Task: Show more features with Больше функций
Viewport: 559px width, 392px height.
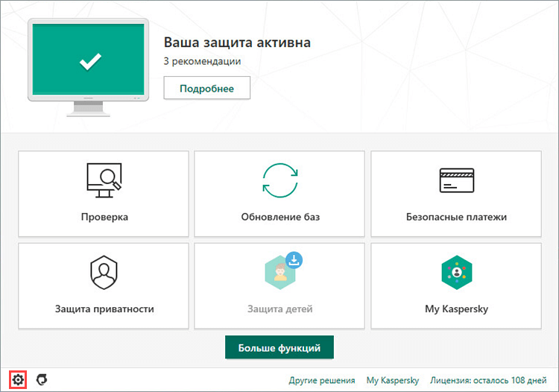Action: coord(279,347)
